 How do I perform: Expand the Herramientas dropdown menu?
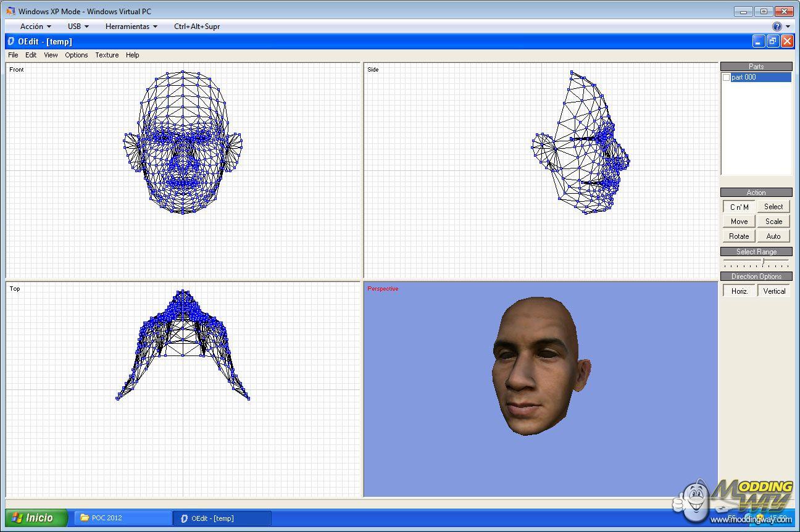point(131,27)
